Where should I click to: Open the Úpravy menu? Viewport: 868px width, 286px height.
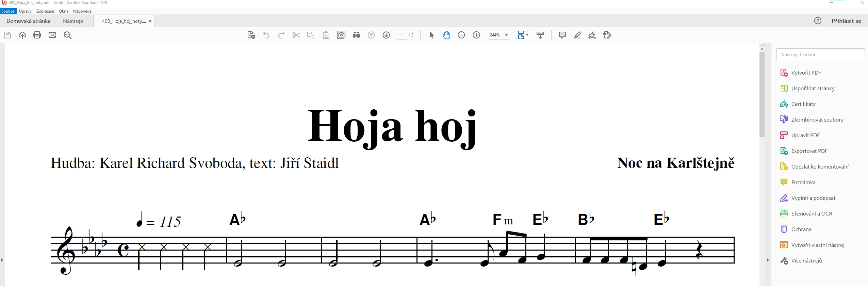[x=25, y=11]
